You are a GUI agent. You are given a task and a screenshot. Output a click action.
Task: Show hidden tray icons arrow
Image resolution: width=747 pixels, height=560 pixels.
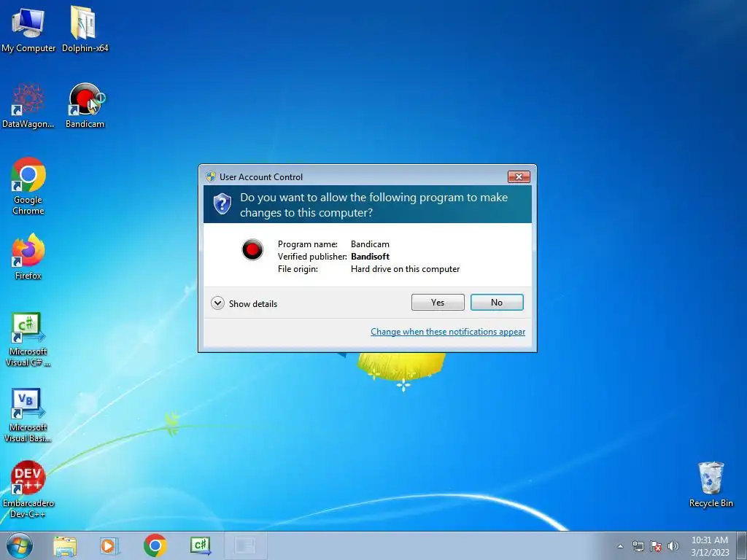click(x=620, y=546)
